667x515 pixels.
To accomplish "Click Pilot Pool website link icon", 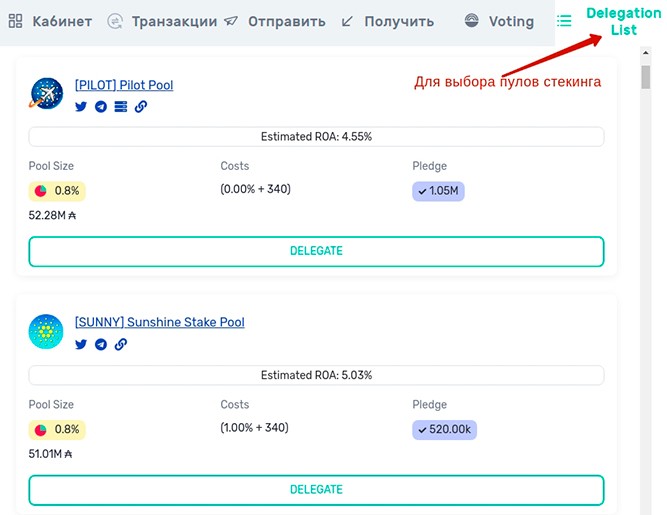I will (x=141, y=106).
